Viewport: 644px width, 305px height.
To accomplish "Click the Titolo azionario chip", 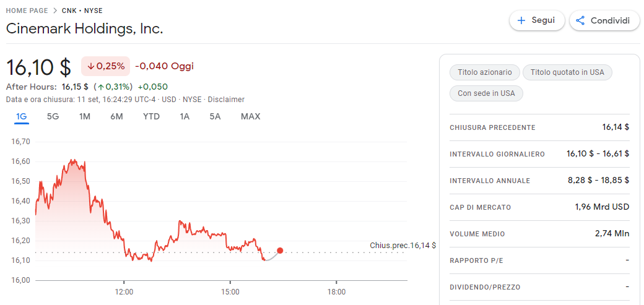I will [x=485, y=72].
